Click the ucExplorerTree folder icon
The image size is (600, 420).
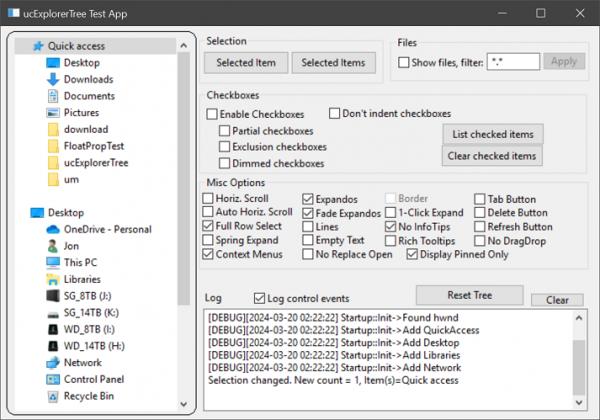pyautogui.click(x=53, y=163)
